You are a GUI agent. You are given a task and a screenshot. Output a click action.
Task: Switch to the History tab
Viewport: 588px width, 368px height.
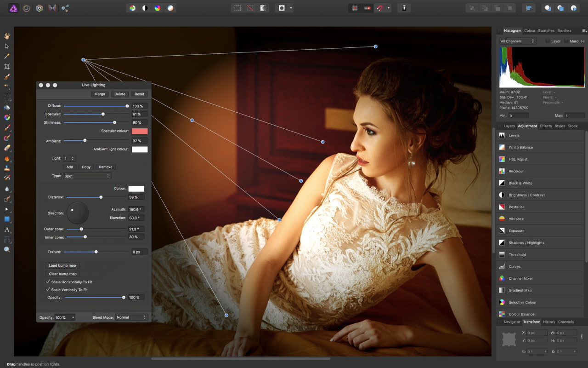(x=549, y=322)
